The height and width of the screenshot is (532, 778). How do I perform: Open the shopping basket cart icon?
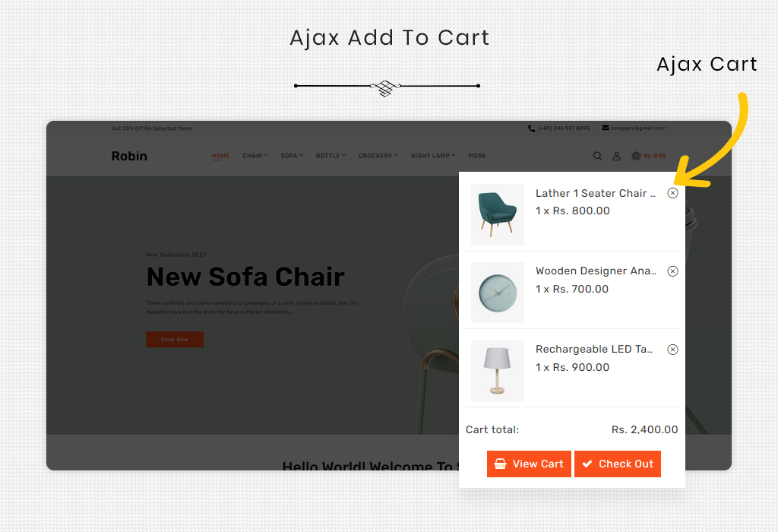(636, 156)
